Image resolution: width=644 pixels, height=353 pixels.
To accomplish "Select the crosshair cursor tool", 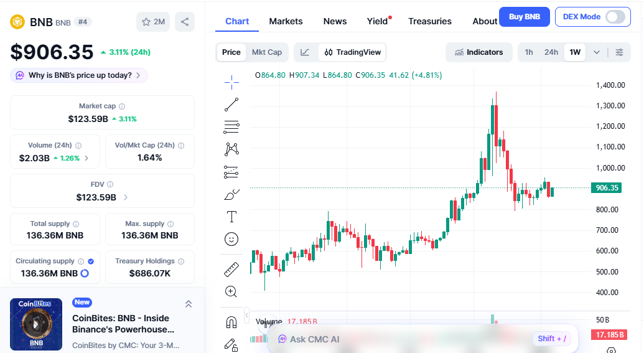I will pos(231,82).
